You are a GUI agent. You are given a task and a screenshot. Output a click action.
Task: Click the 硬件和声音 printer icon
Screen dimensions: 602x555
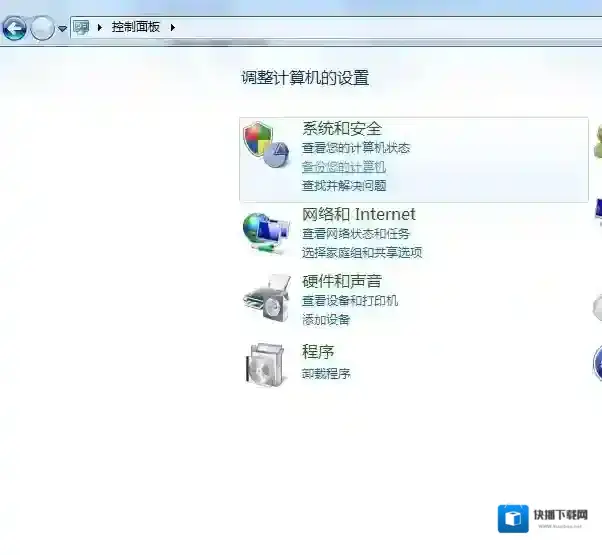[x=265, y=298]
